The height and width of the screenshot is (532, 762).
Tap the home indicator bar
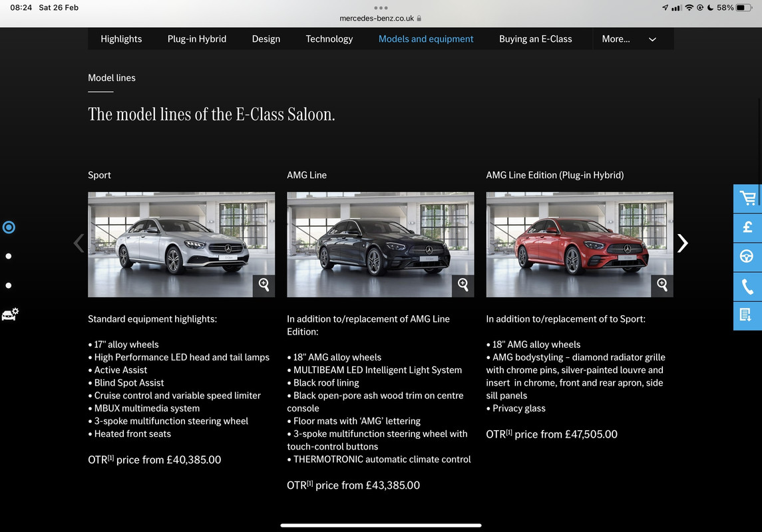381,525
